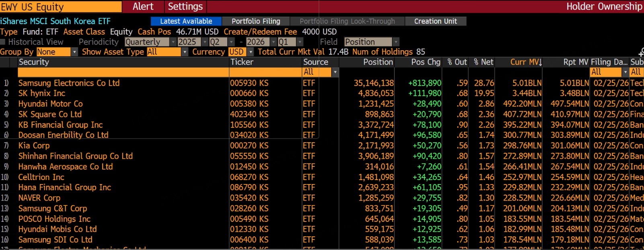Open the Filing Date All filter dropdown
The height and width of the screenshot is (250, 644).
[625, 72]
